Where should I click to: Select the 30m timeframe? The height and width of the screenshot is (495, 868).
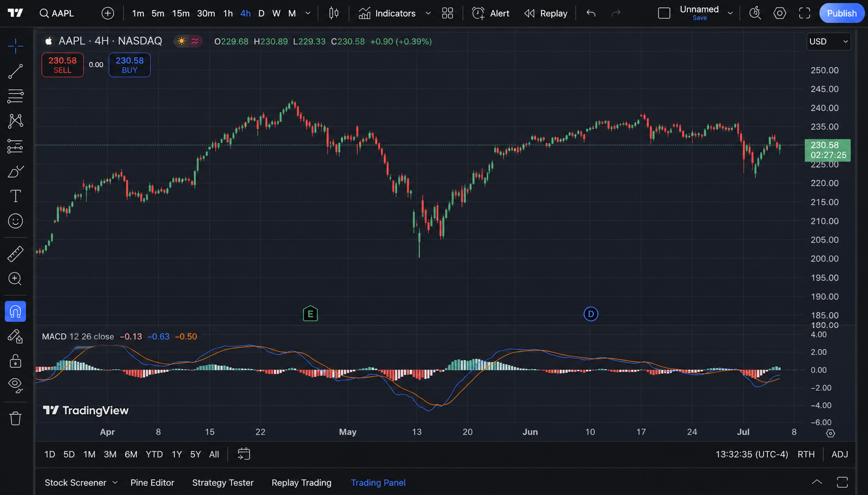206,13
